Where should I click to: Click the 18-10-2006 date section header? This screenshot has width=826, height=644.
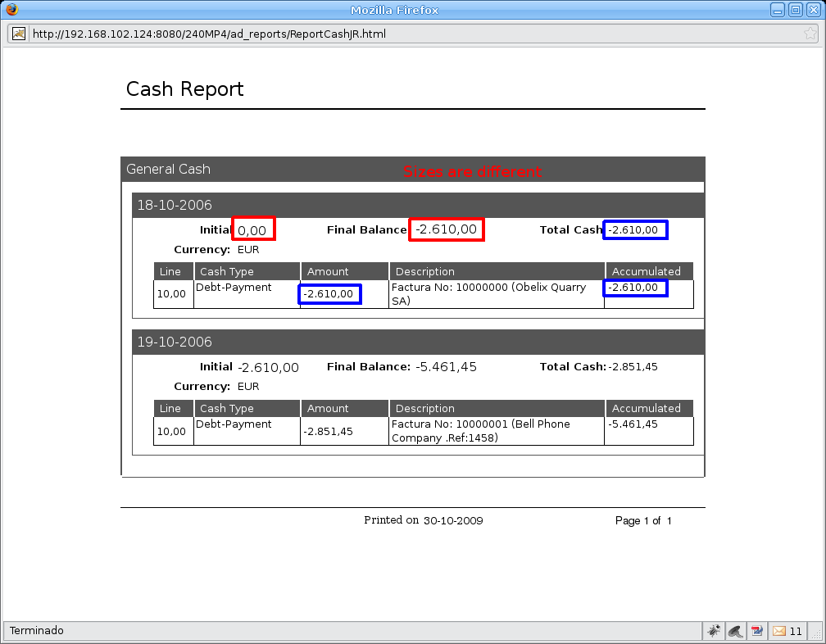pos(418,205)
